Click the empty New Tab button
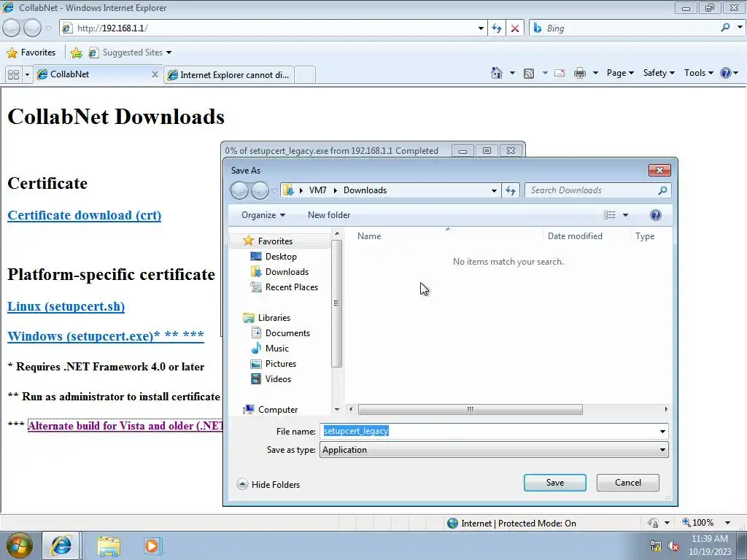Viewport: 747px width, 560px height. (x=305, y=75)
